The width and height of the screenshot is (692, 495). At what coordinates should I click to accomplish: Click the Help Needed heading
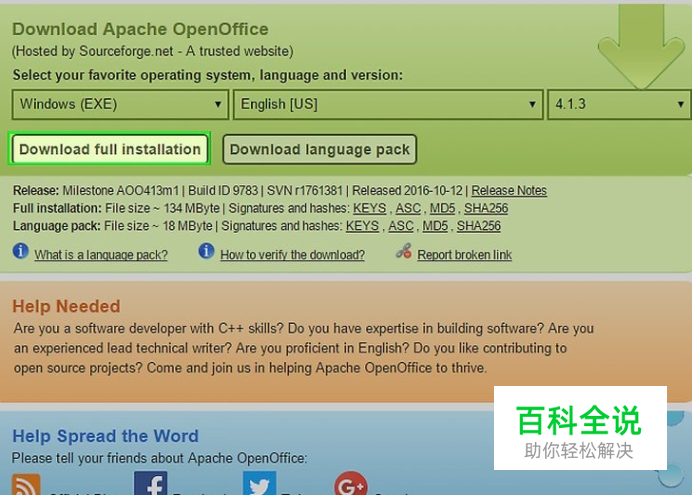pyautogui.click(x=66, y=306)
